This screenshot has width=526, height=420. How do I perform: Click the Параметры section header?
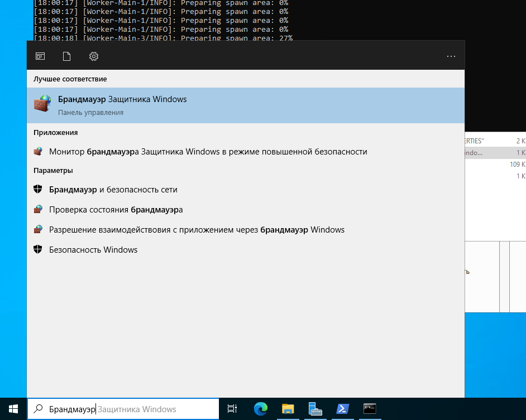(x=53, y=171)
